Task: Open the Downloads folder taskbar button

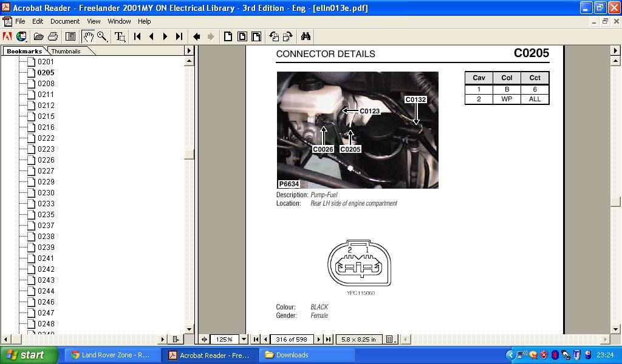Action: click(x=306, y=355)
